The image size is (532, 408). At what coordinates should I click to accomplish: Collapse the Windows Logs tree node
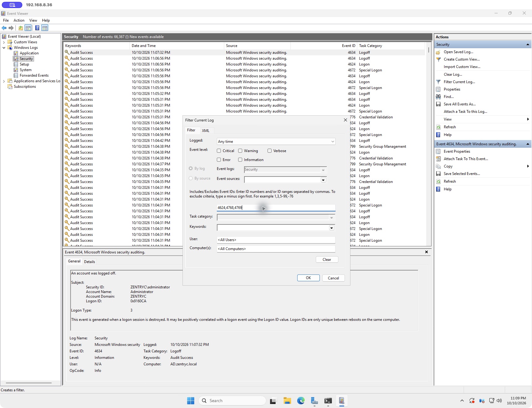click(x=4, y=48)
